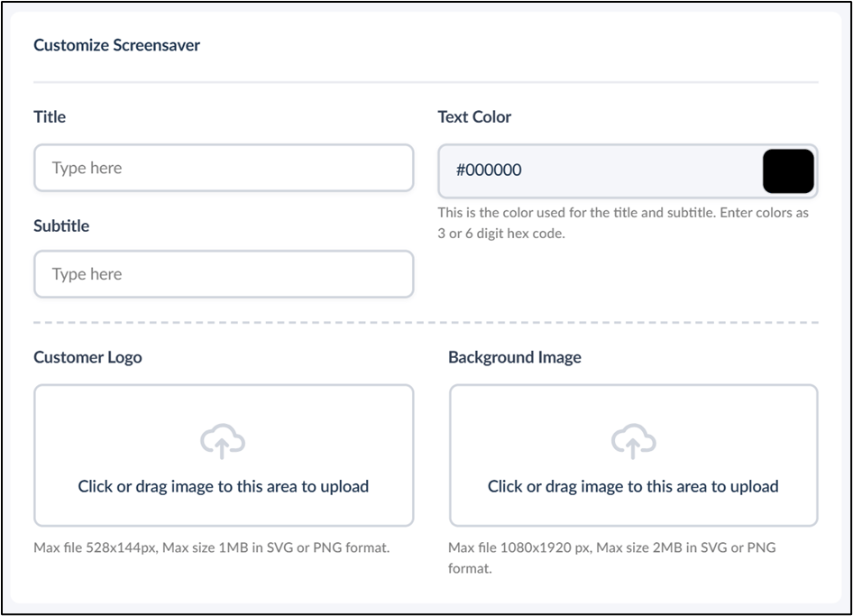The width and height of the screenshot is (853, 616).
Task: Focus the Subtitle text box
Action: (224, 273)
